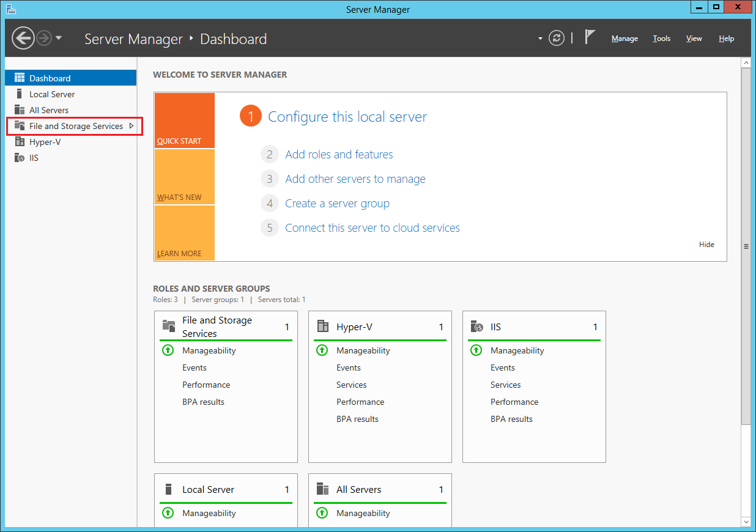756x532 pixels.
Task: Open BPA results in File and Storage tile
Action: (x=203, y=402)
